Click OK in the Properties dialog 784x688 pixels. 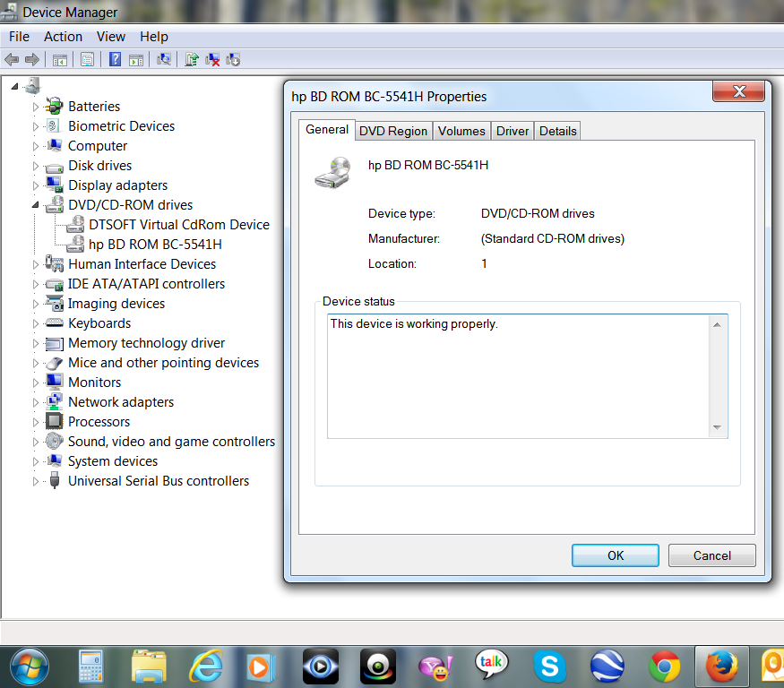click(x=616, y=555)
